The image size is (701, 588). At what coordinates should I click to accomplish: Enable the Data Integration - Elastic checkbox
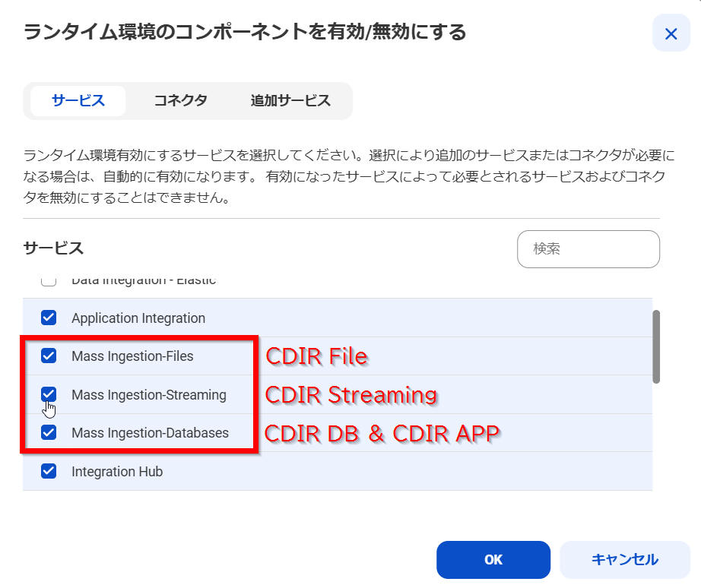(x=49, y=280)
